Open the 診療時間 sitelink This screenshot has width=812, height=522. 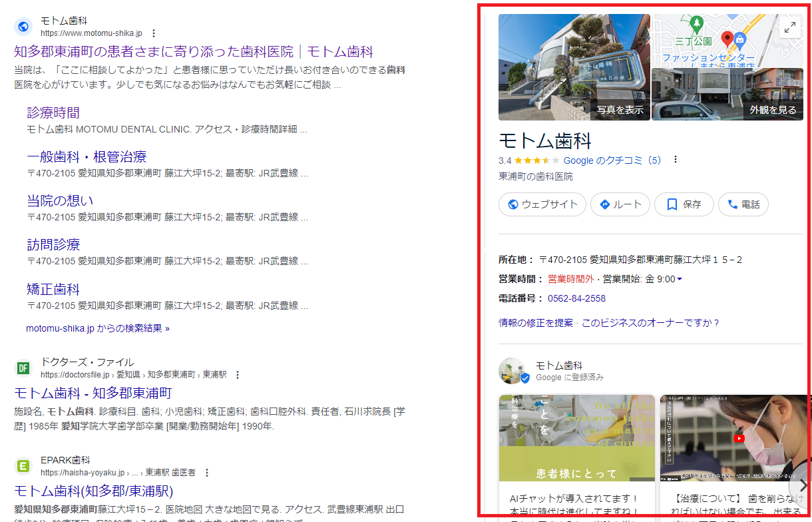(53, 113)
